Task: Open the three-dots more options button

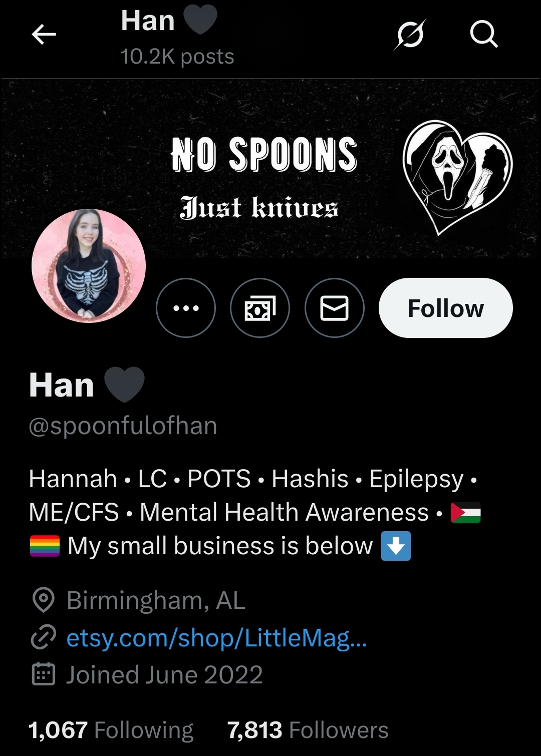Action: click(x=186, y=308)
